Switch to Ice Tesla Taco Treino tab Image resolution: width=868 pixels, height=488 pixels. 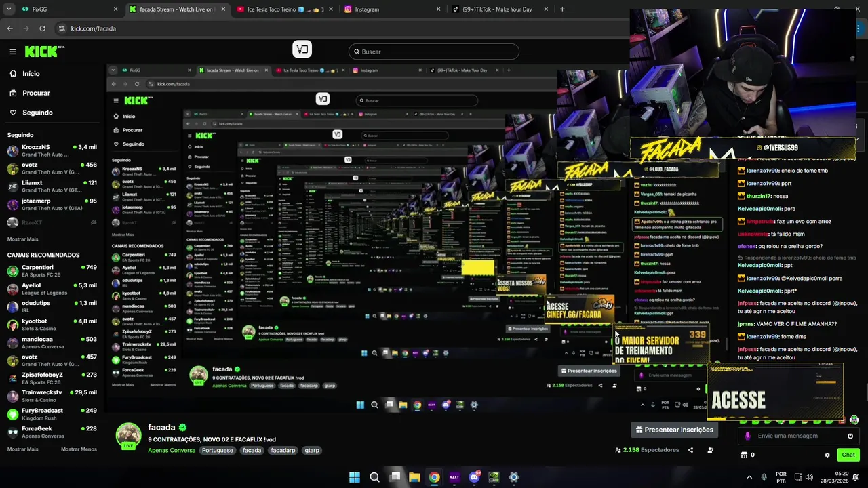click(x=285, y=9)
